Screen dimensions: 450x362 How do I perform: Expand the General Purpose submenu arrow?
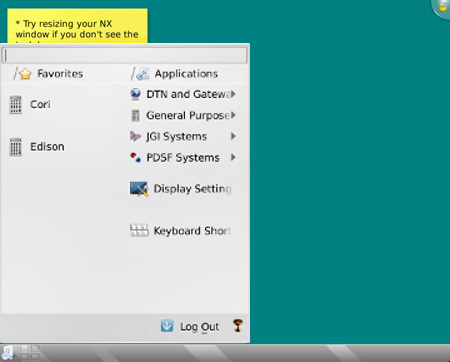tap(233, 115)
